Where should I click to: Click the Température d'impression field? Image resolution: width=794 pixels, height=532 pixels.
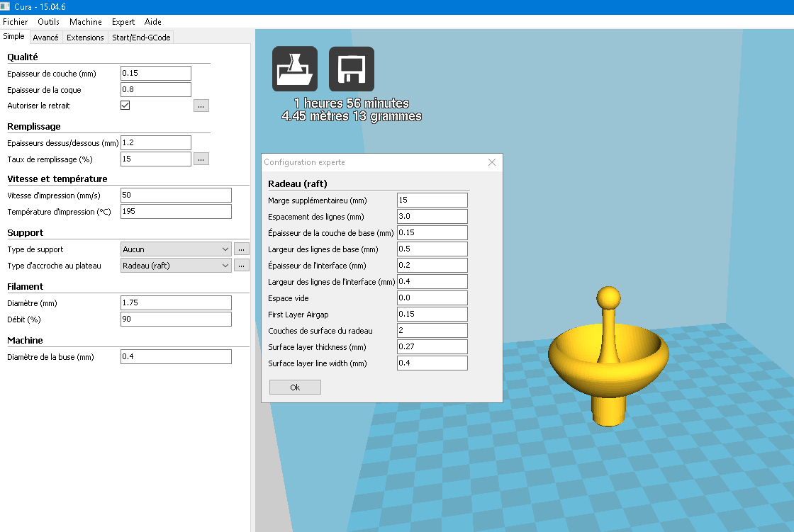(x=176, y=212)
